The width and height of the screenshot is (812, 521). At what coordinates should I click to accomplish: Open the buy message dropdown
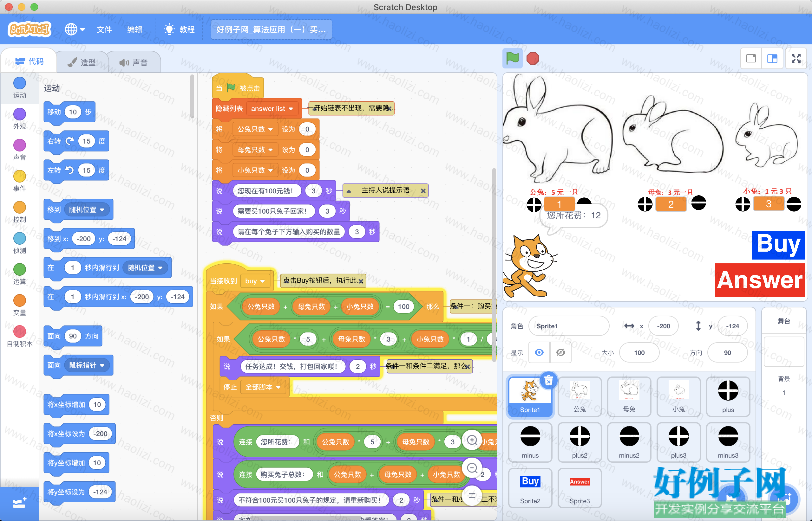(x=255, y=281)
